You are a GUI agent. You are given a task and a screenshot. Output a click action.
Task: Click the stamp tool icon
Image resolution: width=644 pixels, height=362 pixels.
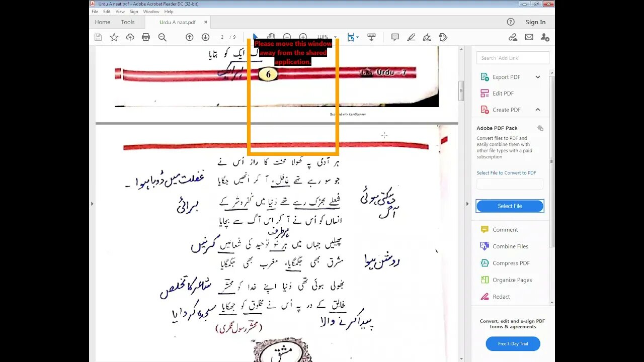[443, 37]
